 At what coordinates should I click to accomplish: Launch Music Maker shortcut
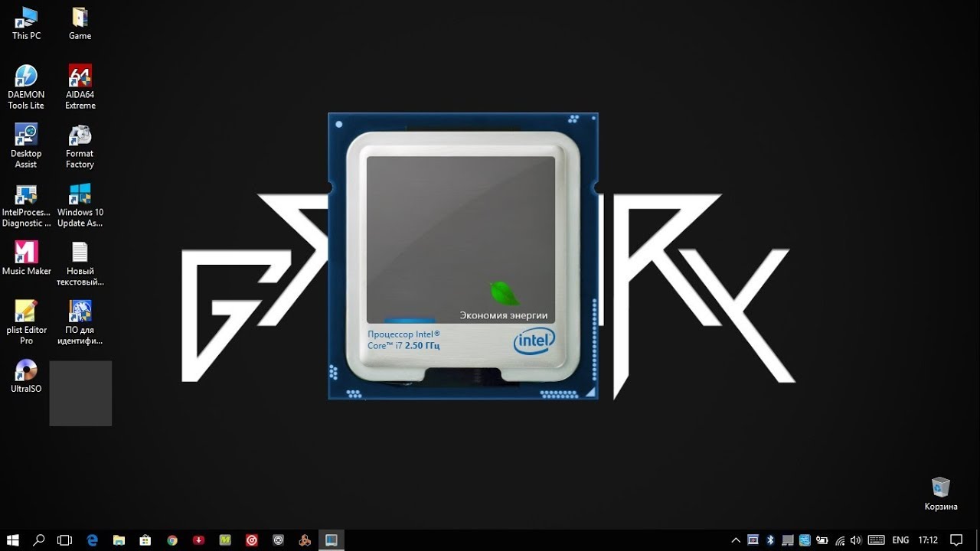(x=26, y=258)
